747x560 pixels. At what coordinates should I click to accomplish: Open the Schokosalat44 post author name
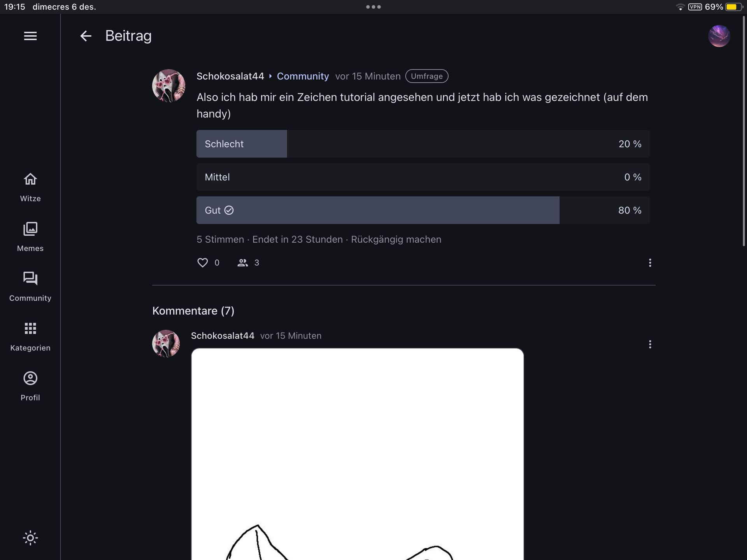(230, 76)
